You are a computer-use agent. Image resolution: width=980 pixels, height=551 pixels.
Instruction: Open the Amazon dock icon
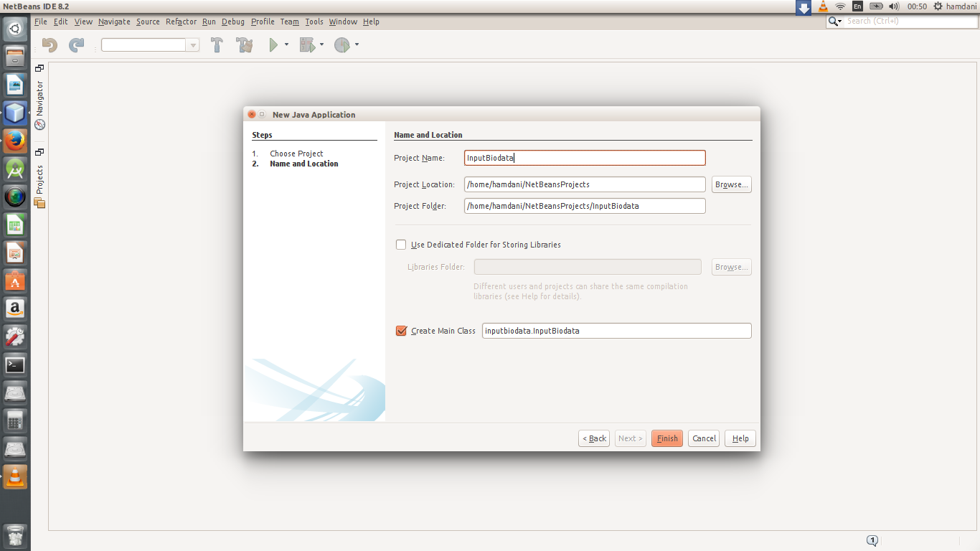(15, 309)
